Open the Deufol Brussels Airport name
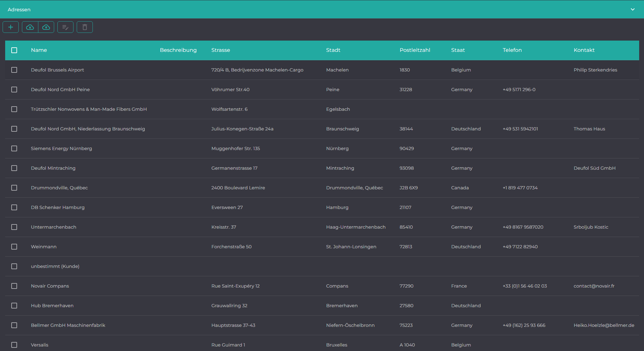Screen dimensions: 644x351 57,70
